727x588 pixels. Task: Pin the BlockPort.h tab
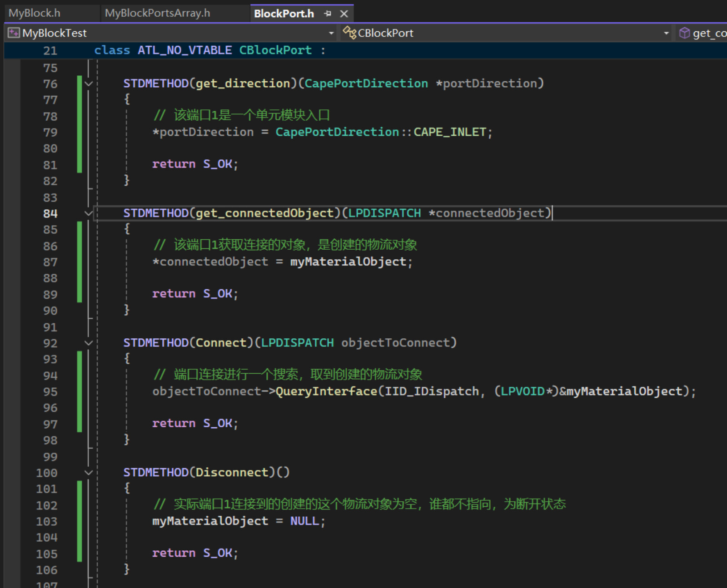[328, 14]
